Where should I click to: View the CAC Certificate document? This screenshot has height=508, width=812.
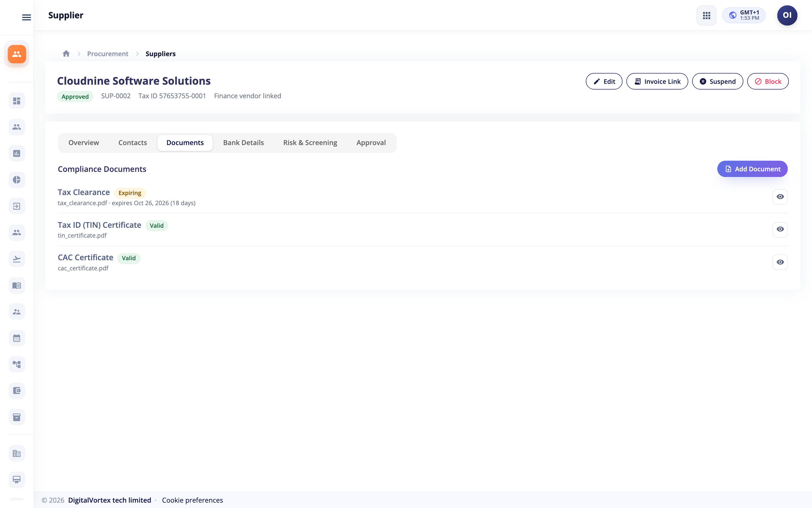point(780,262)
